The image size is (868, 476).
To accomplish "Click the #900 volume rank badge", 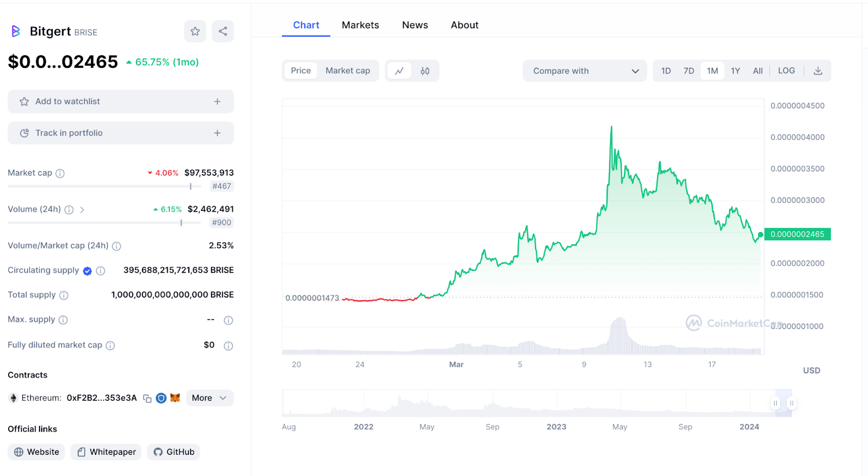I will coord(222,223).
